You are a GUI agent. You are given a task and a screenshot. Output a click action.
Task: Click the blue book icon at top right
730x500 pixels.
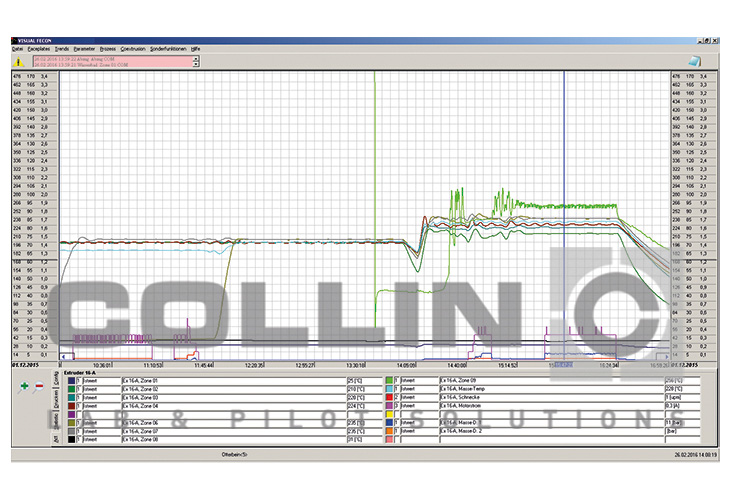click(x=695, y=61)
